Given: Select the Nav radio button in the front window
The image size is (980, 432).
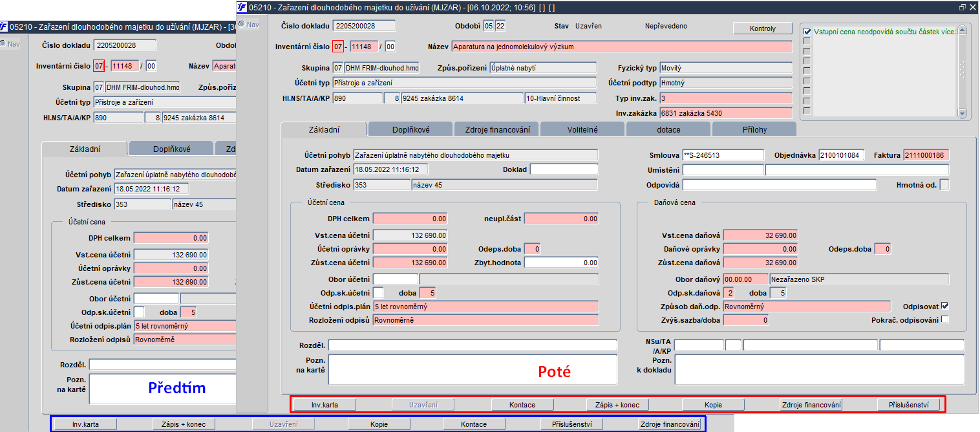Looking at the screenshot, I should 242,25.
